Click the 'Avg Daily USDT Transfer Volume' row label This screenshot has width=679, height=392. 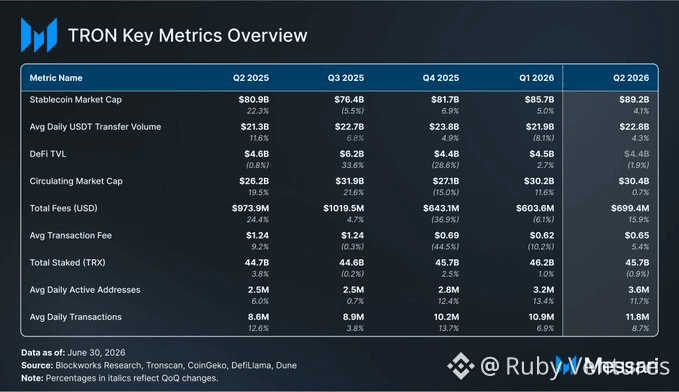point(95,127)
